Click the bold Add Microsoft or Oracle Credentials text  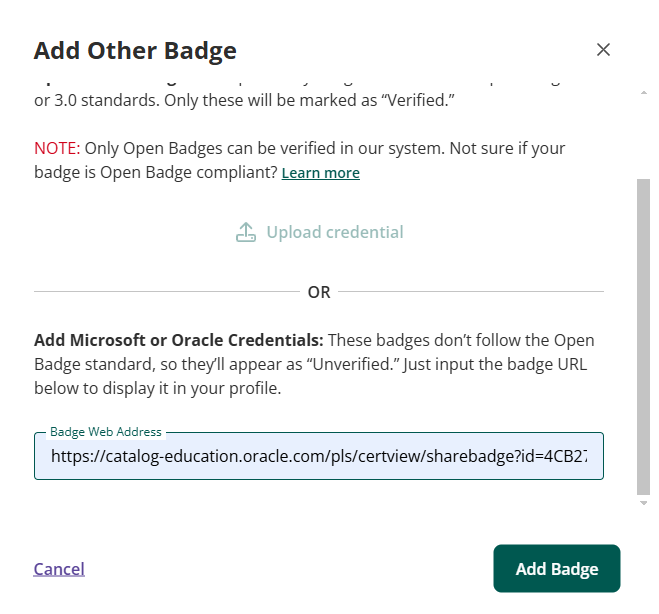pyautogui.click(x=178, y=340)
